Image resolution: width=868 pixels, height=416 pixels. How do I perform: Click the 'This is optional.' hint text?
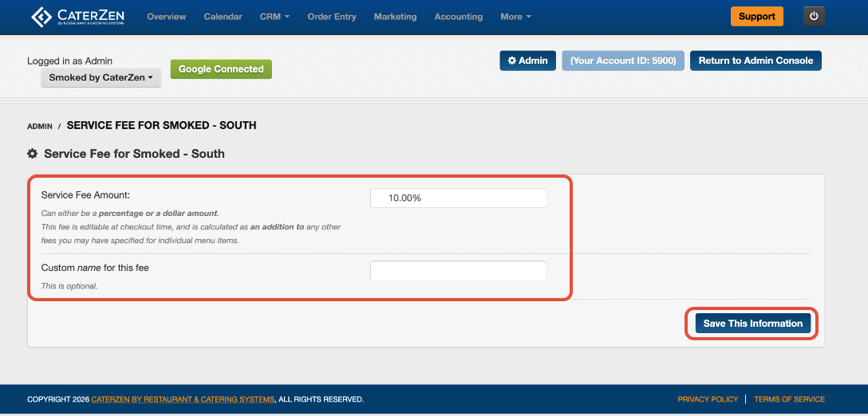[x=69, y=287]
